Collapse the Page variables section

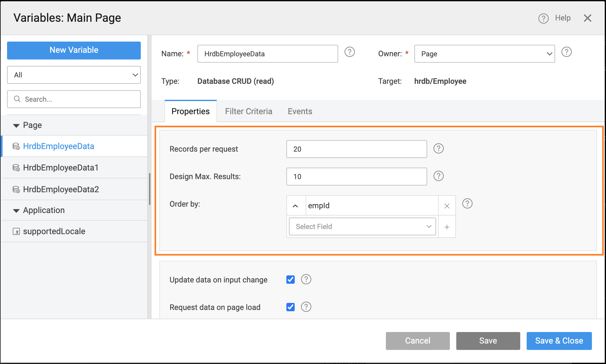click(x=16, y=125)
